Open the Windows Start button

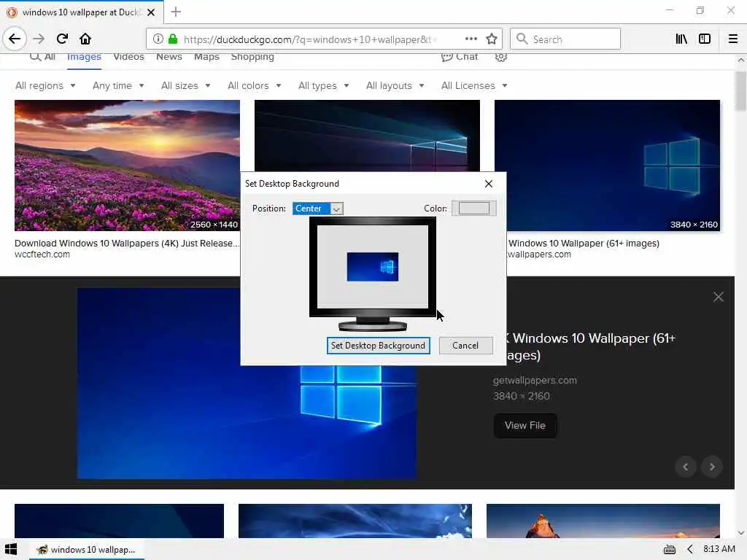click(x=11, y=549)
